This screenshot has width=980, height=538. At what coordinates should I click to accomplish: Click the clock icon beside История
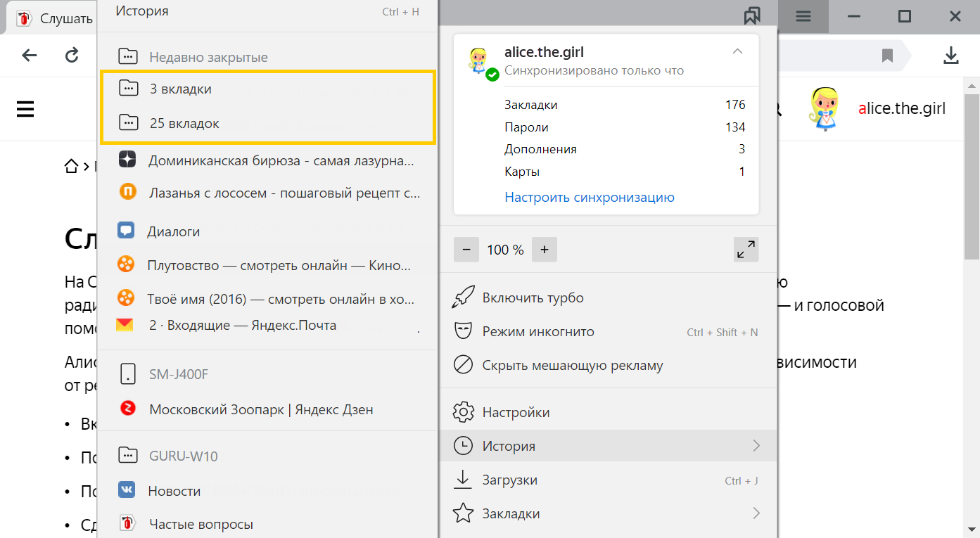click(x=463, y=446)
